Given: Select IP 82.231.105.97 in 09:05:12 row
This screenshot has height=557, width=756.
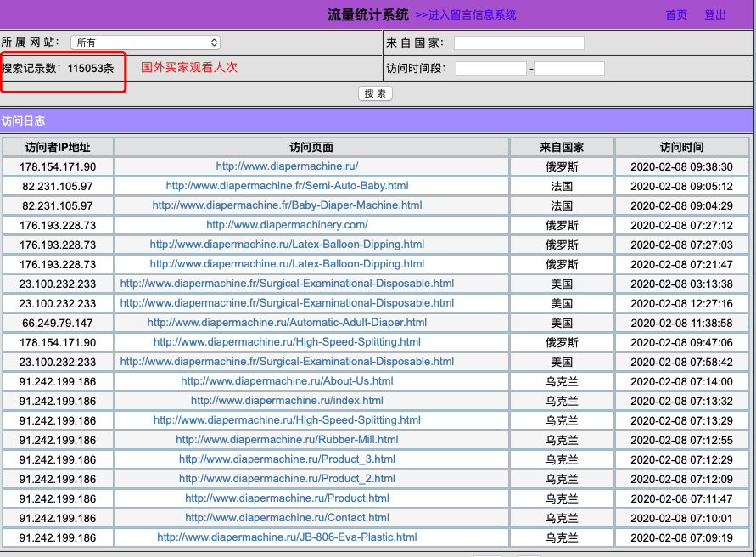Looking at the screenshot, I should coord(58,186).
